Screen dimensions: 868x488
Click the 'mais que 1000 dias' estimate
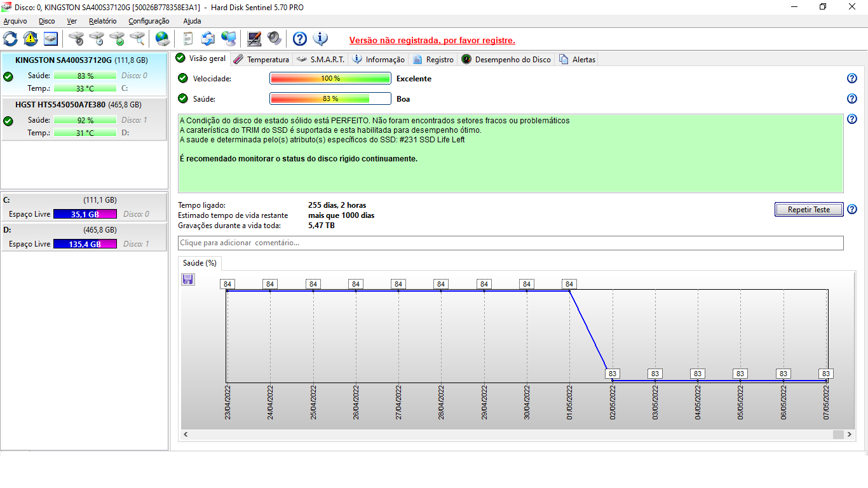pyautogui.click(x=341, y=215)
